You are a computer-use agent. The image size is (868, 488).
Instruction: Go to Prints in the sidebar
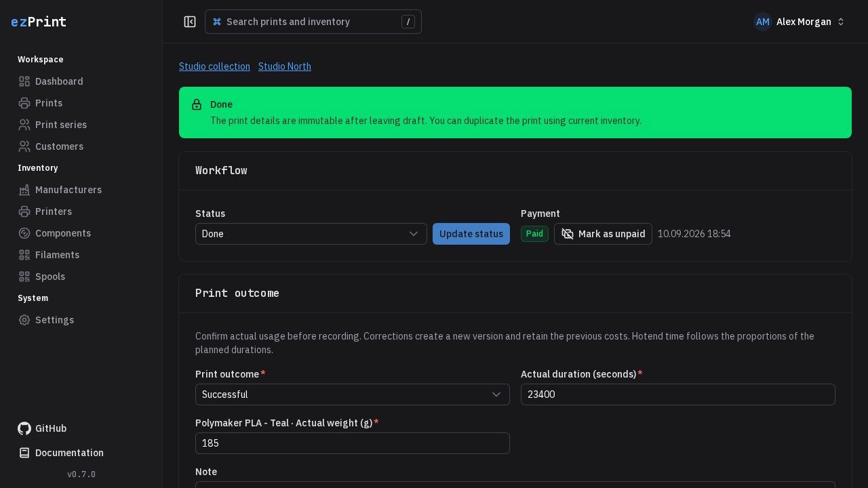click(81, 103)
